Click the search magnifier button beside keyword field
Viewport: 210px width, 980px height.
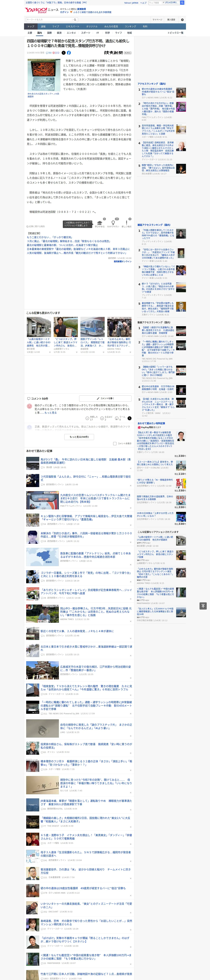pos(75,19)
